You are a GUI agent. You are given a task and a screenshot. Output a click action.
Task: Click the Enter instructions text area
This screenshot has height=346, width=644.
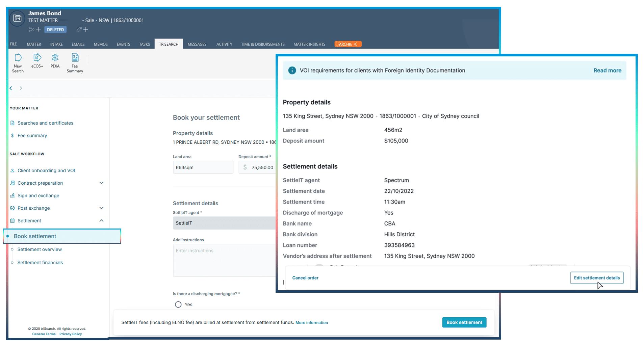(224, 260)
